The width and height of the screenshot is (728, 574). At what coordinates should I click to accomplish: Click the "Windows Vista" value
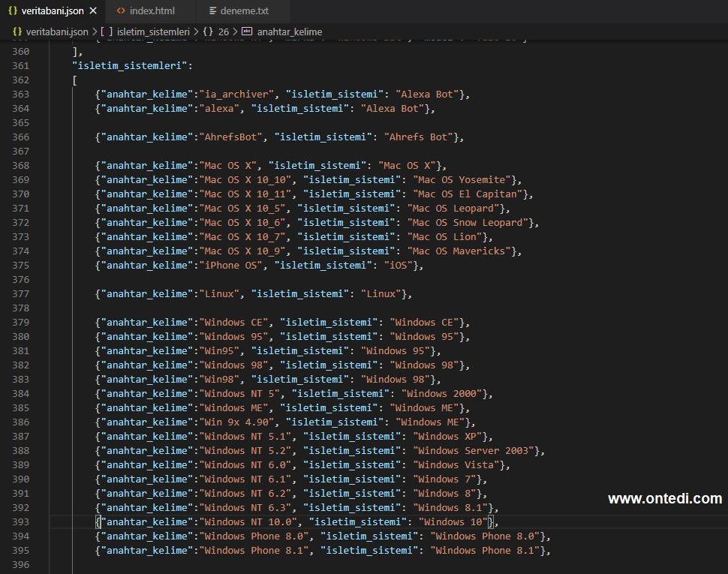pos(456,465)
